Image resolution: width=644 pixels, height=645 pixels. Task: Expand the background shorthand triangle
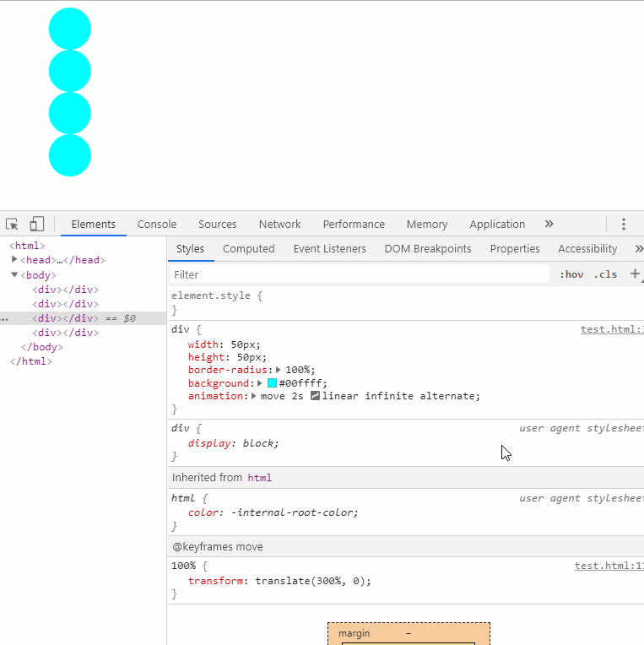click(x=260, y=383)
